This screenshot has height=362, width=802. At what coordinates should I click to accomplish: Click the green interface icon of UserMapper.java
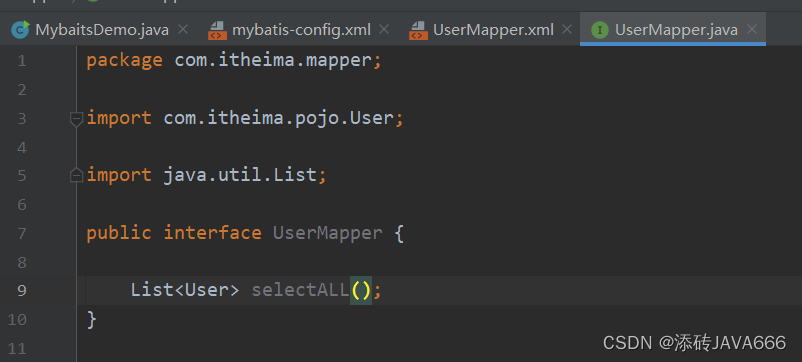[x=599, y=30]
